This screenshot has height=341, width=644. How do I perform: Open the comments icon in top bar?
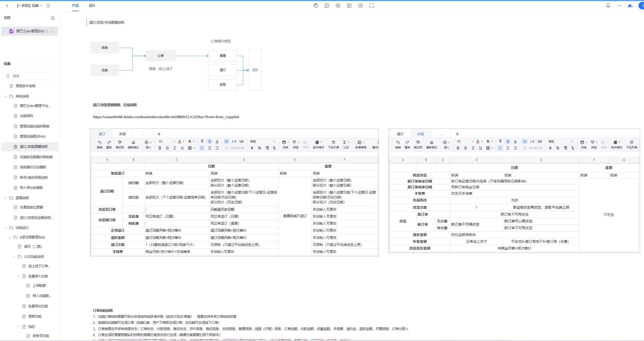pos(327,5)
